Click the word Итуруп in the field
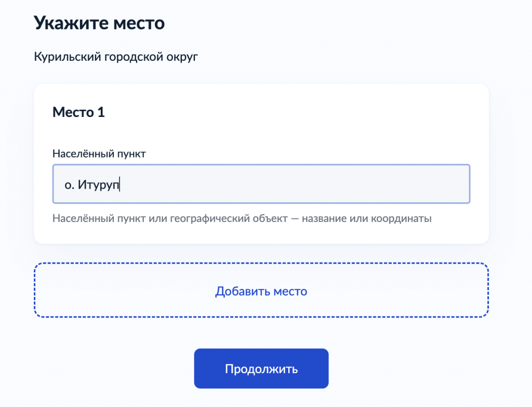 pos(99,185)
